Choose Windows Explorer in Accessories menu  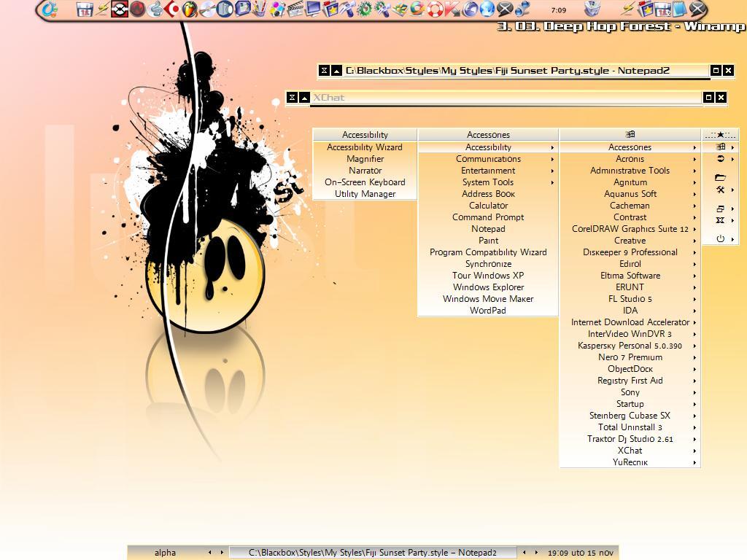[488, 287]
